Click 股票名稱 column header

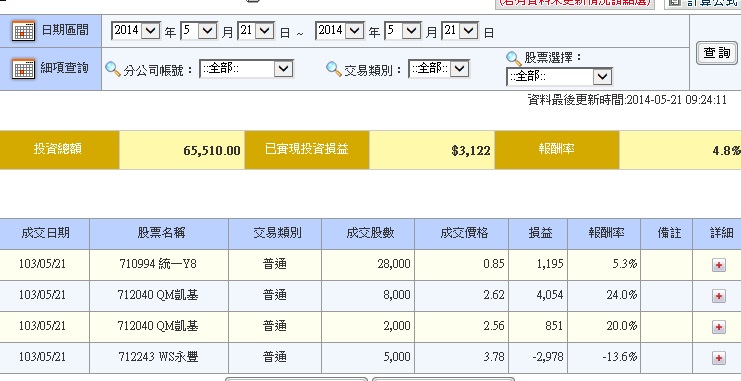(159, 234)
